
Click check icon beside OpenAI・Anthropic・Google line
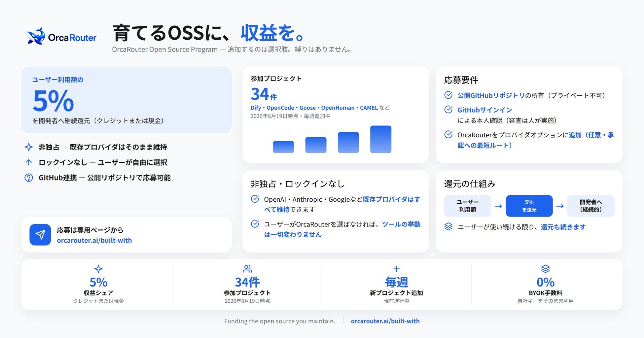click(255, 199)
